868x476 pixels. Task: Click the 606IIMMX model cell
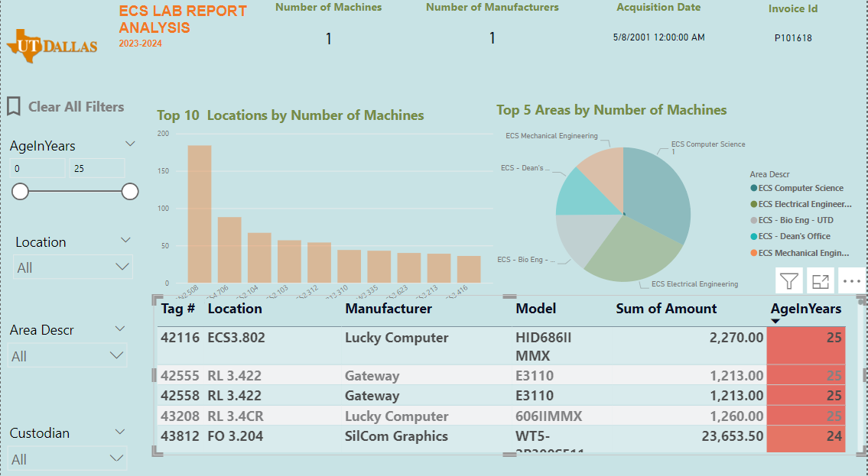tap(548, 416)
